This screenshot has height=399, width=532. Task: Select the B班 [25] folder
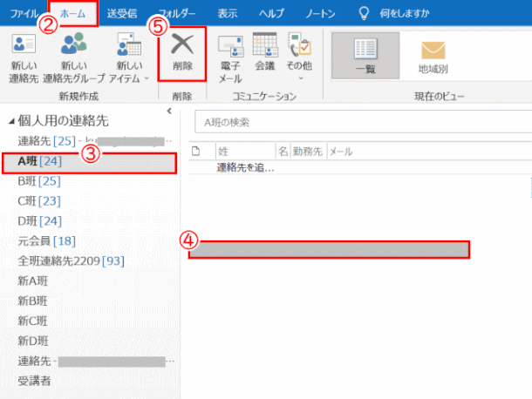pyautogui.click(x=90, y=181)
